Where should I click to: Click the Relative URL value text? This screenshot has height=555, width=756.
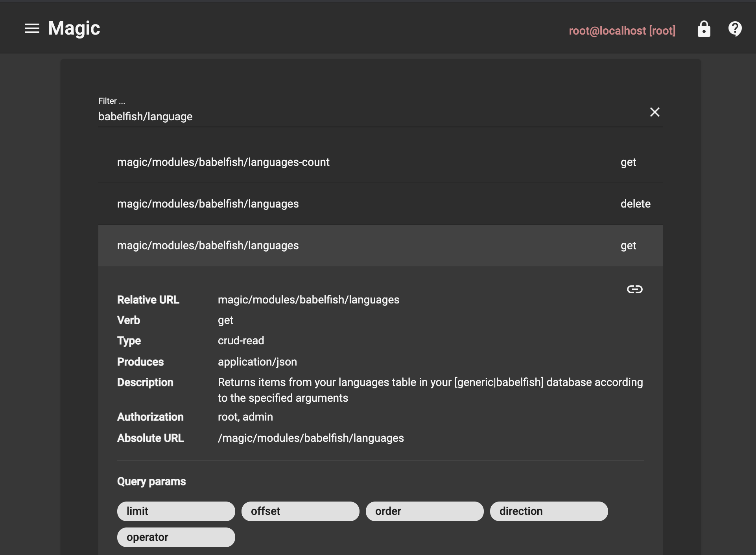308,300
